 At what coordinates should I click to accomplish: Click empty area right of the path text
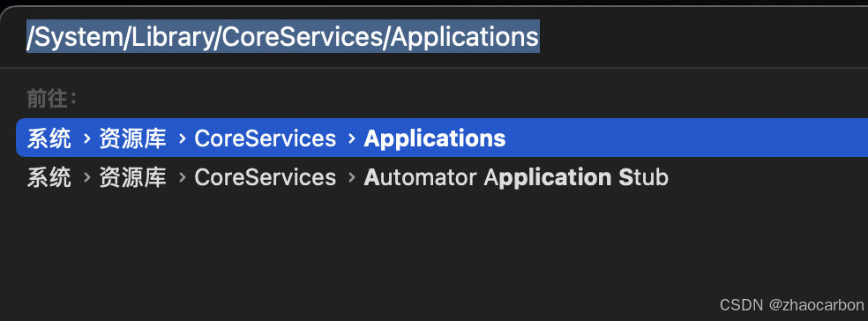click(x=703, y=36)
